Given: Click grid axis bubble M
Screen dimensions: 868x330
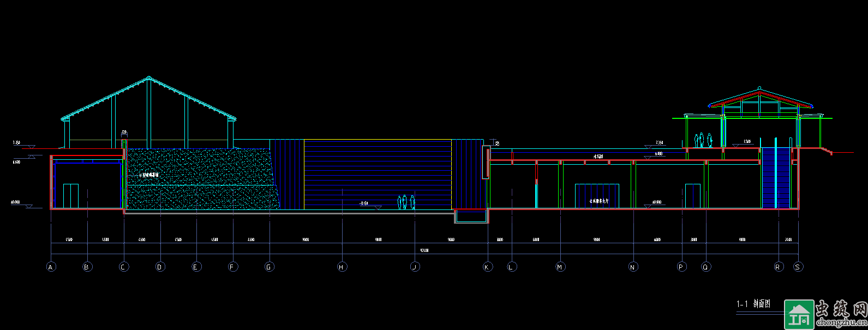Looking at the screenshot, I should 560,267.
